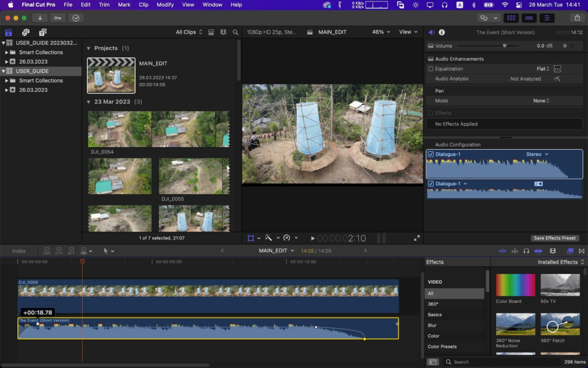Open the Transitions browser icon
This screenshot has width=588, height=368.
point(582,251)
